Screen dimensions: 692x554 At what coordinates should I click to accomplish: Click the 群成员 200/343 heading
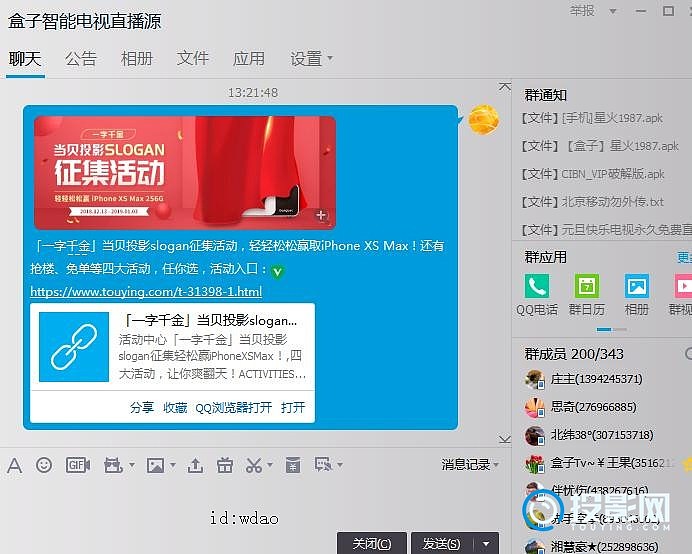pos(574,354)
